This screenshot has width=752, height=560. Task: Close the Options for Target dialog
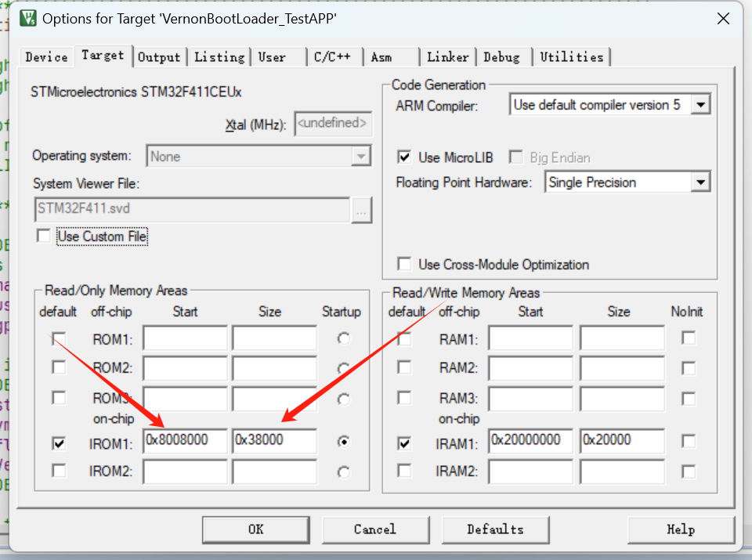(x=723, y=19)
